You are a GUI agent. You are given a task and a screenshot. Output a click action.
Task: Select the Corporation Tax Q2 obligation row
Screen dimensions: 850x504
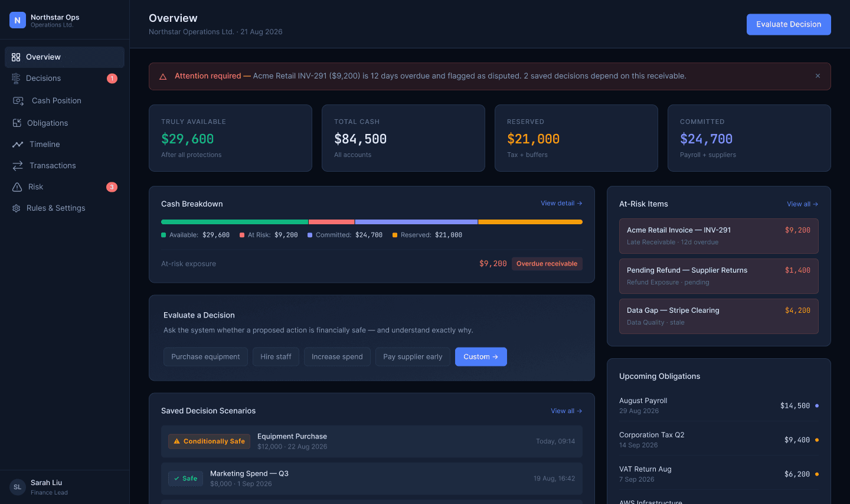coord(719,440)
